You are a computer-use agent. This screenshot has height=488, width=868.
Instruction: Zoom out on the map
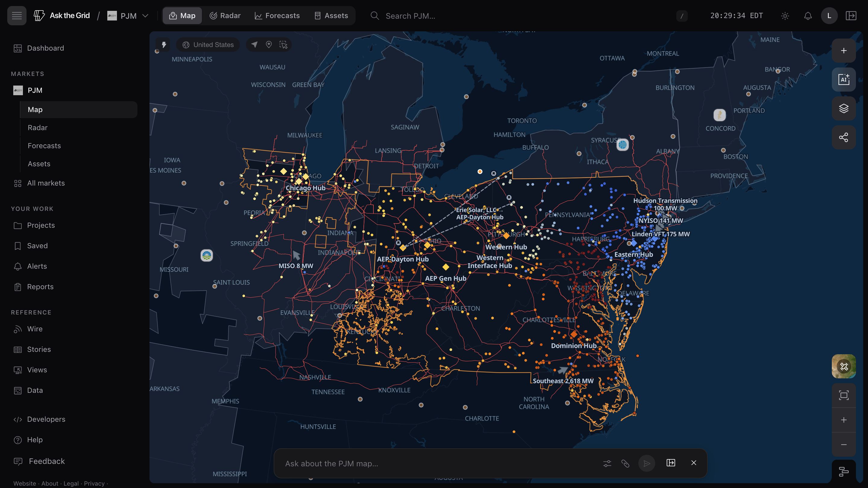click(844, 445)
